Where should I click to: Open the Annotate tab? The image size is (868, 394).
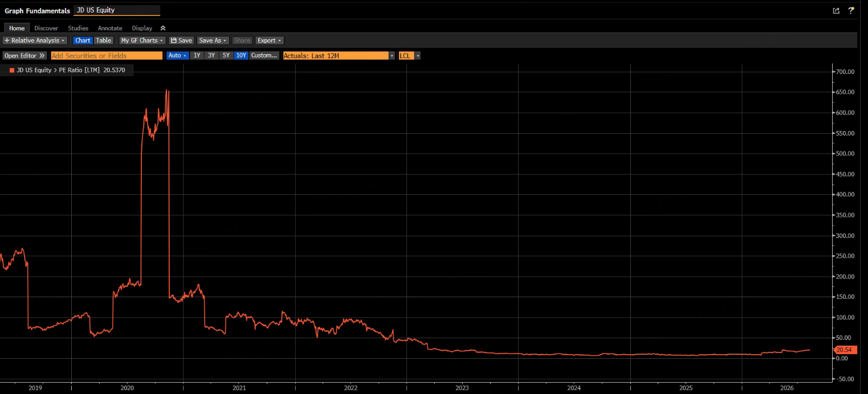pyautogui.click(x=110, y=28)
